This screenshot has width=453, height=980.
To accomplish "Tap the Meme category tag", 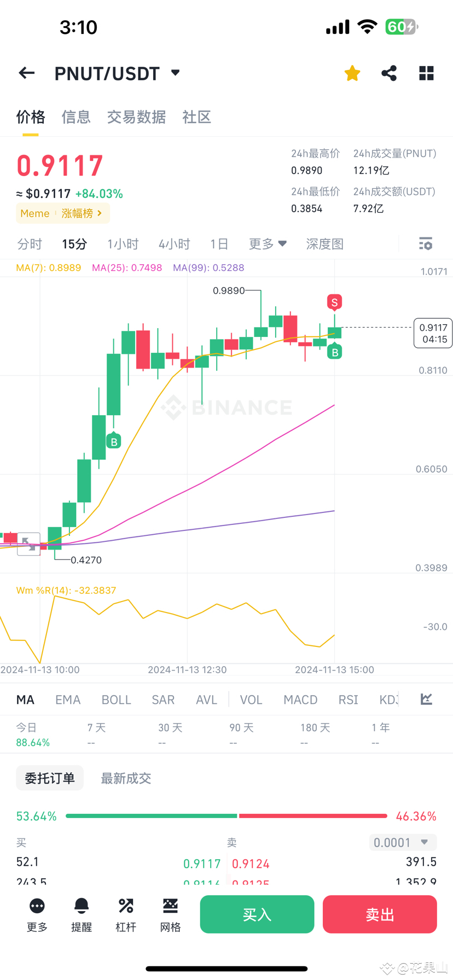I will click(x=35, y=213).
